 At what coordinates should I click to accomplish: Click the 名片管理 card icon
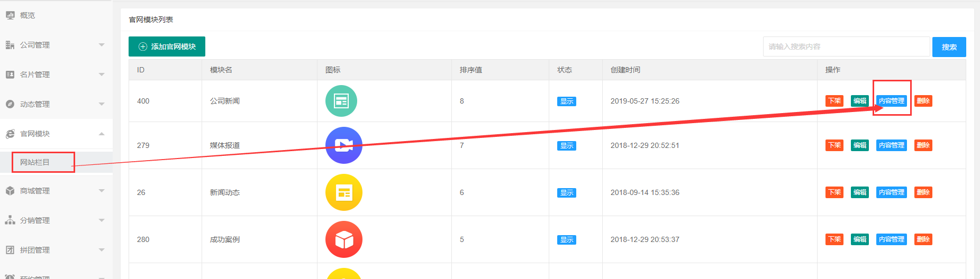pos(10,75)
